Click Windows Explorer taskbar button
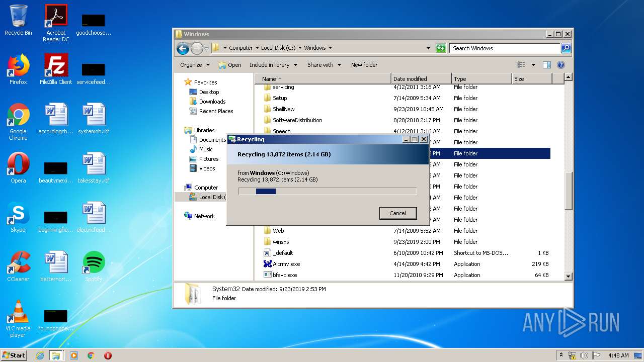The width and height of the screenshot is (644, 362). 56,355
